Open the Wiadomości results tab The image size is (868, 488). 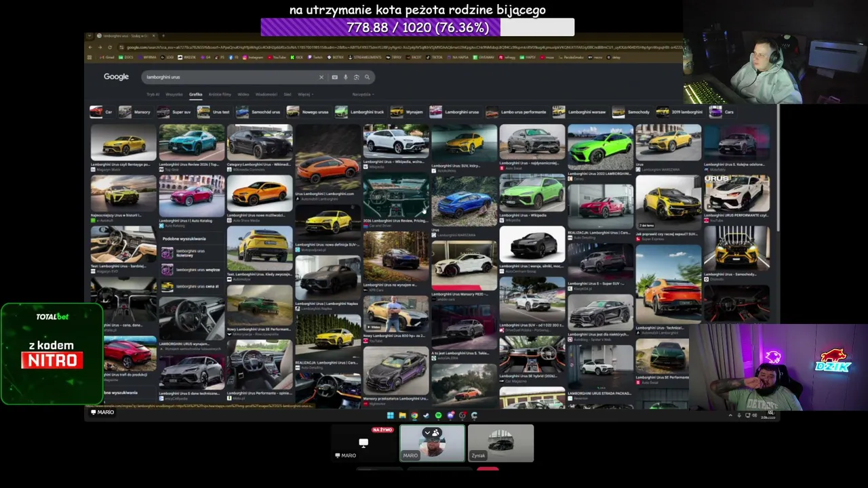[x=267, y=95]
